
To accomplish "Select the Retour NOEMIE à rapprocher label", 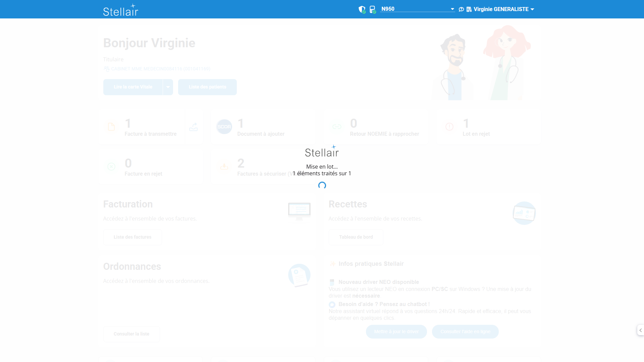I will tap(384, 134).
